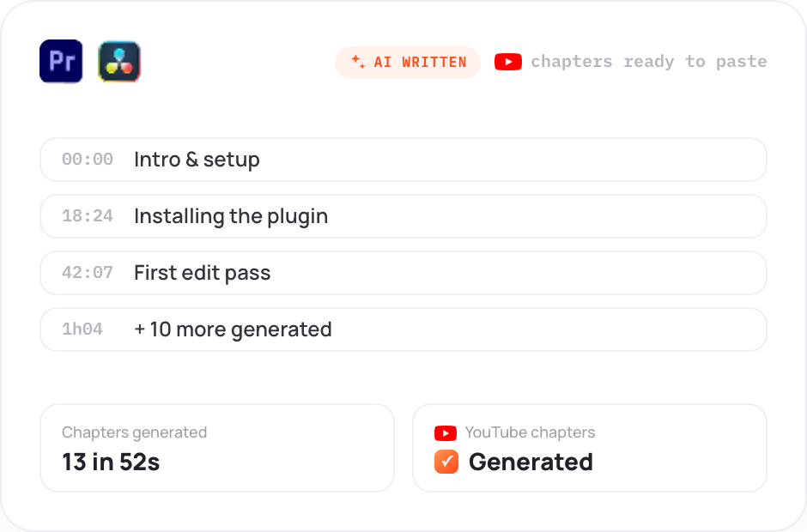
Task: Open the YouTube chapters status card
Action: pos(590,448)
